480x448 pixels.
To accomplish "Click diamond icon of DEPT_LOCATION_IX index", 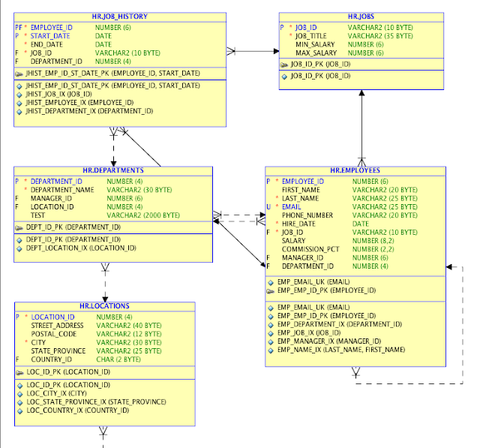I will pyautogui.click(x=19, y=248).
